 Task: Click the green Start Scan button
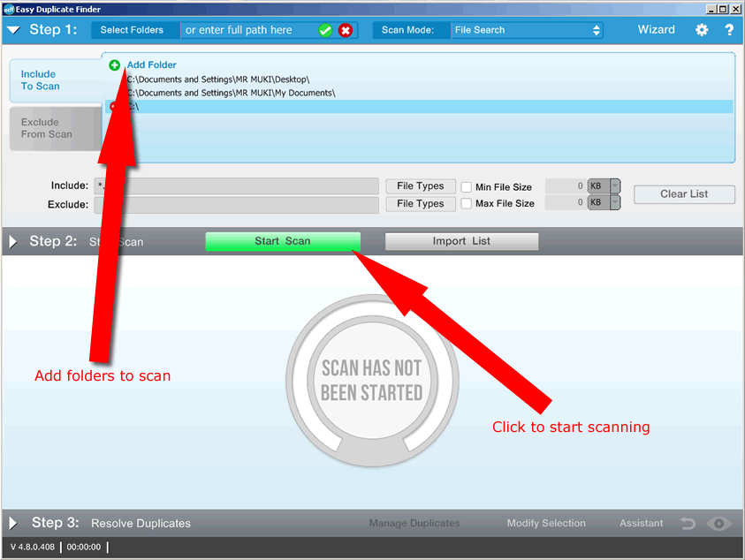283,241
